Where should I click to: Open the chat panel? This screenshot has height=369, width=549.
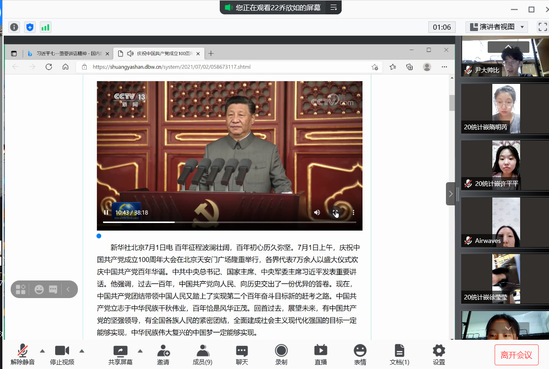pyautogui.click(x=242, y=355)
